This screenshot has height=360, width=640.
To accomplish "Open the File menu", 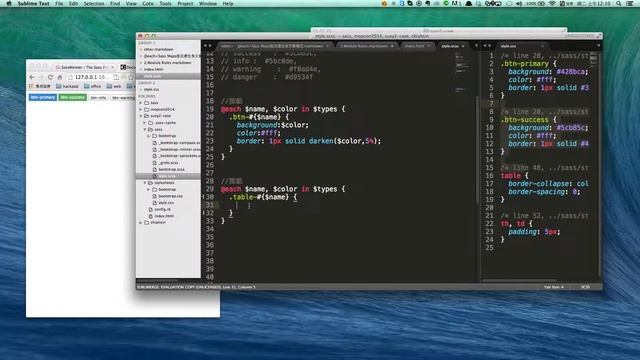I will tap(59, 3).
